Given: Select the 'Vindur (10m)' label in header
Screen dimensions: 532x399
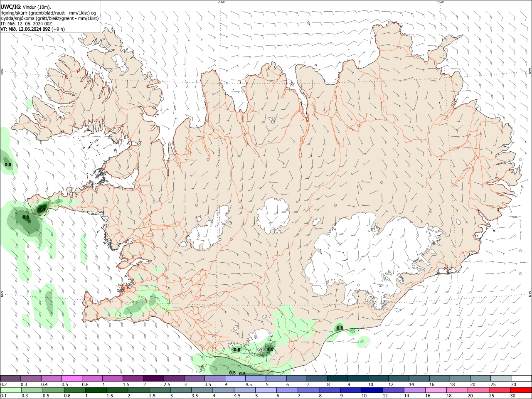Looking at the screenshot, I should pos(37,7).
